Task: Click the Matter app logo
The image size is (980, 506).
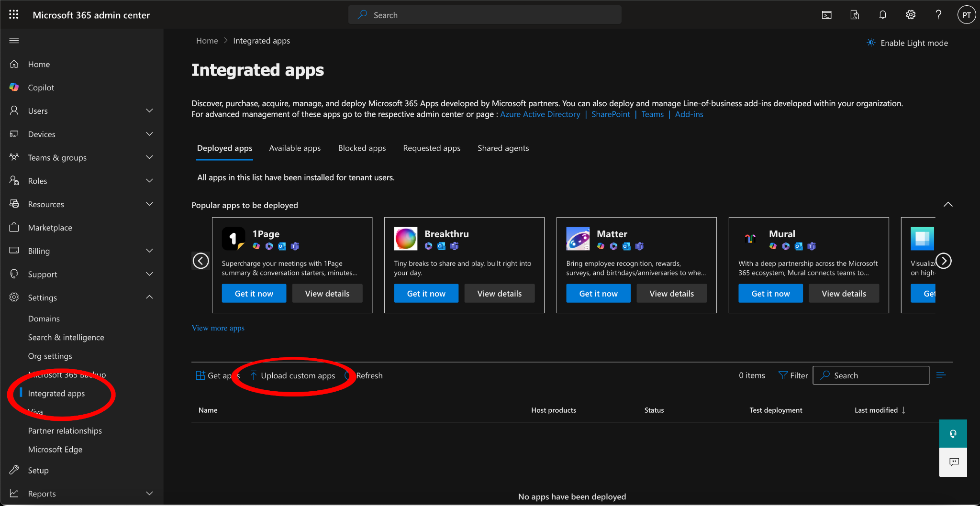Action: (x=578, y=239)
